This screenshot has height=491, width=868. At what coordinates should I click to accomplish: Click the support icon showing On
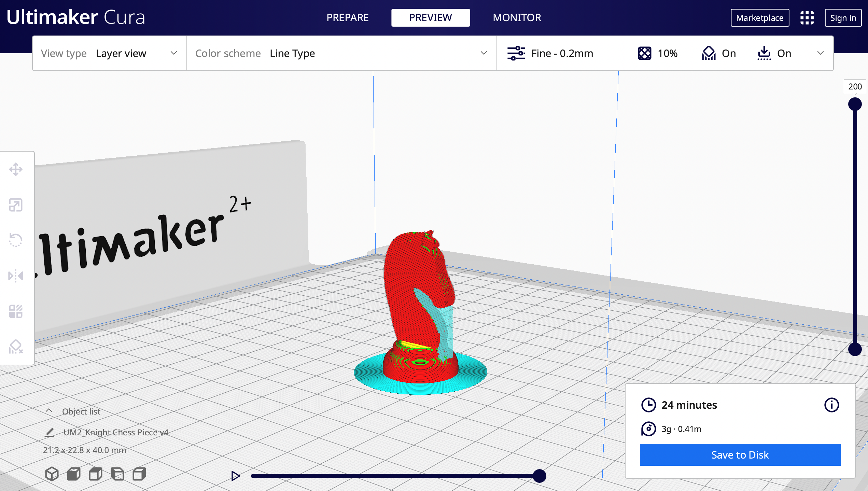pyautogui.click(x=709, y=53)
